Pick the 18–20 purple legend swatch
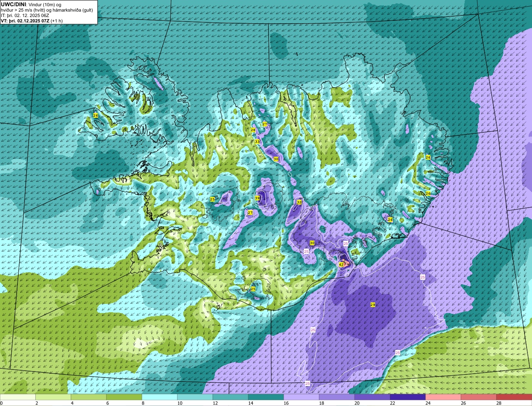The width and height of the screenshot is (532, 406). tap(337, 397)
